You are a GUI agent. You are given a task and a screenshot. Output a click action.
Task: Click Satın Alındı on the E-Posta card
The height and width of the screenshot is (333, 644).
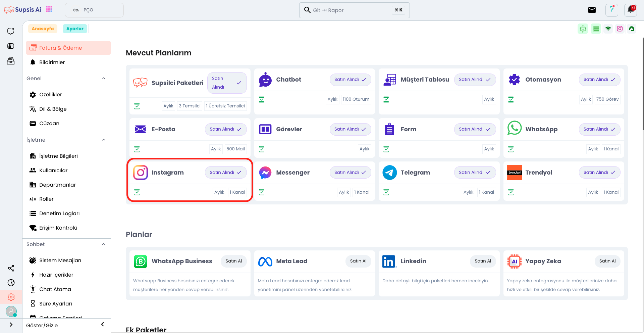pyautogui.click(x=226, y=129)
